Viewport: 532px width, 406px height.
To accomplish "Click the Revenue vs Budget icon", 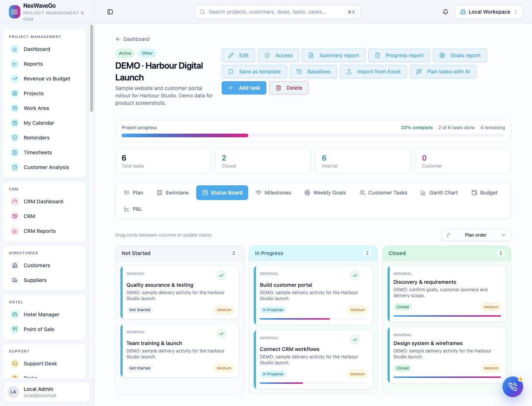I will pyautogui.click(x=15, y=79).
